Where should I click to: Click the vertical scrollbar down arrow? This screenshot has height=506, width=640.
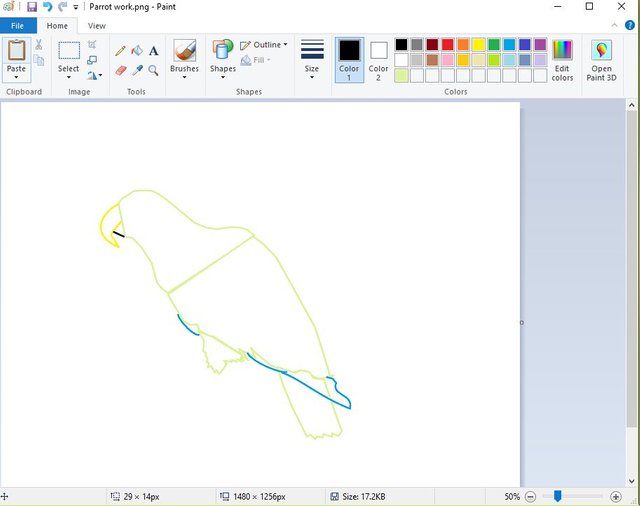click(631, 482)
